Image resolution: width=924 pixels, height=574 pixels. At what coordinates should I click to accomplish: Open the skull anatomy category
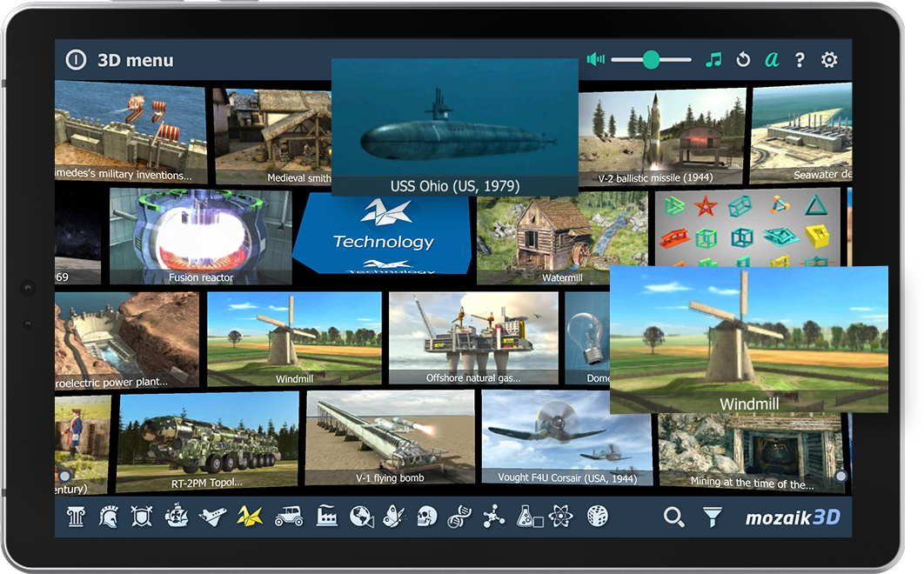pyautogui.click(x=426, y=517)
